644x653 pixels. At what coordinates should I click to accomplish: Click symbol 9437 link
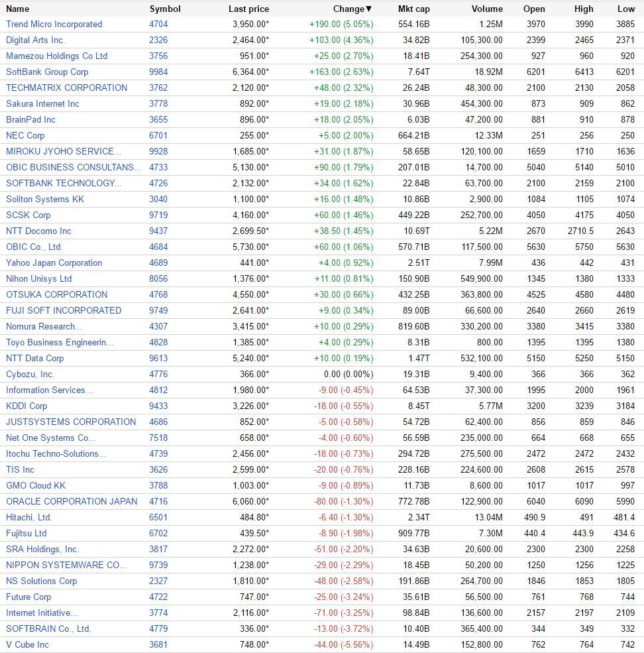point(158,231)
